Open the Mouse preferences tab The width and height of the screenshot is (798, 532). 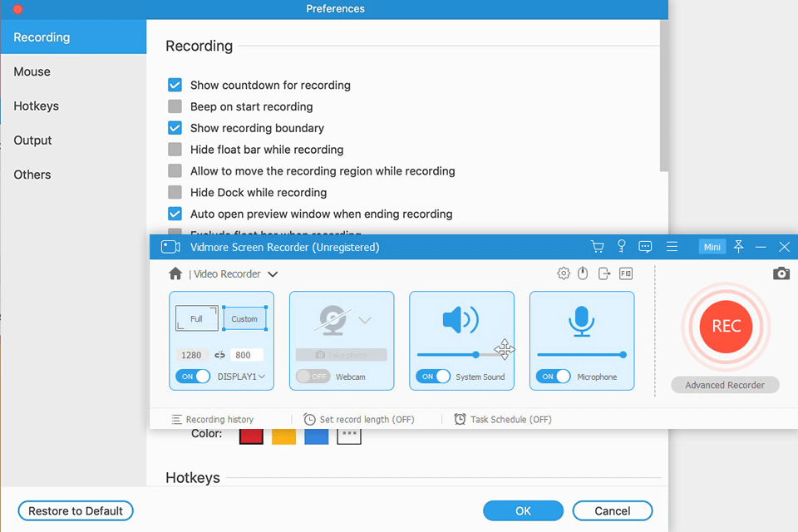click(74, 71)
